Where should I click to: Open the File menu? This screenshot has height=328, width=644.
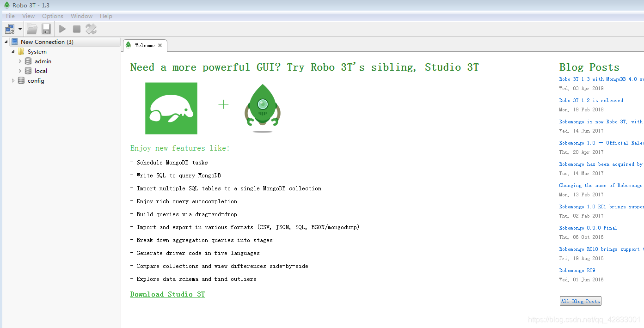point(10,16)
